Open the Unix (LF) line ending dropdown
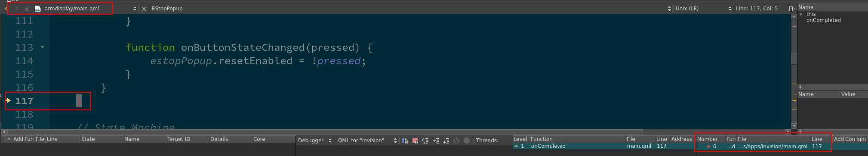The height and width of the screenshot is (156, 868). click(x=703, y=9)
